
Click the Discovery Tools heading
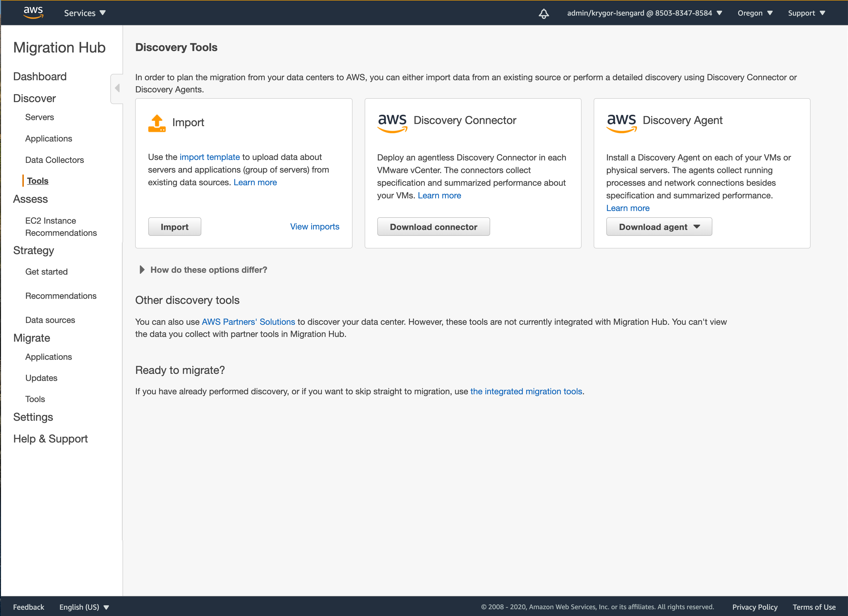click(x=176, y=47)
